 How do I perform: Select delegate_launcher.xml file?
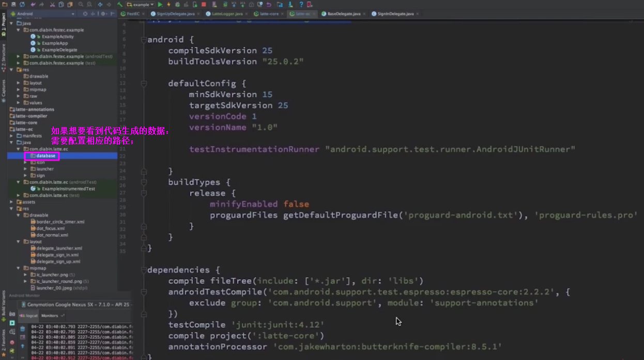pos(56,248)
